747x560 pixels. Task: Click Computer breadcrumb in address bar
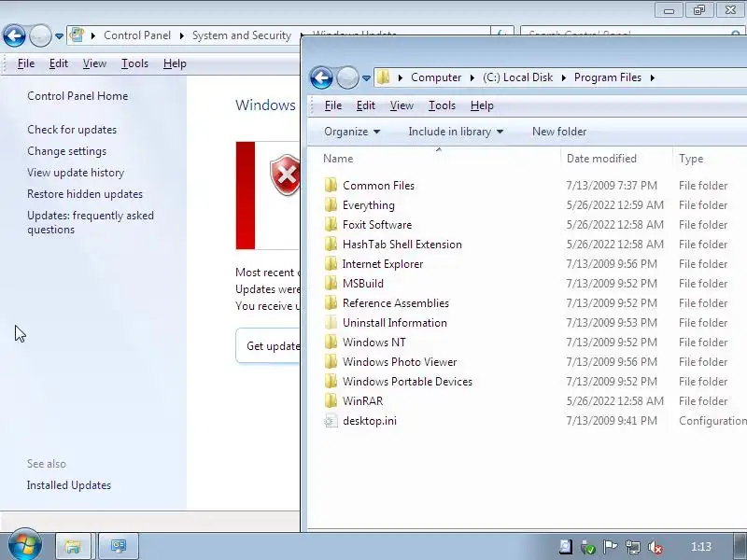point(436,77)
